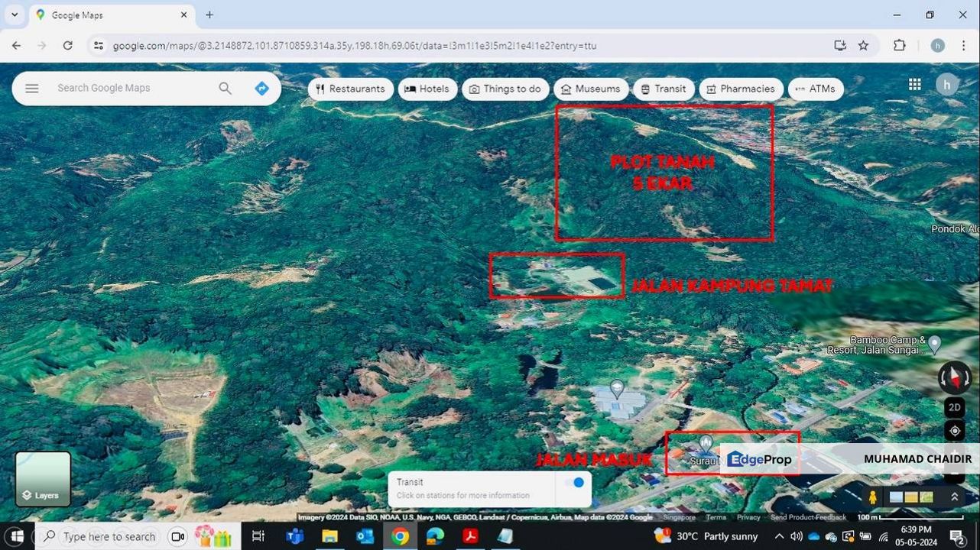Screen dimensions: 980x550
Task: Expand the imagery strip with double chevron
Action: click(954, 497)
